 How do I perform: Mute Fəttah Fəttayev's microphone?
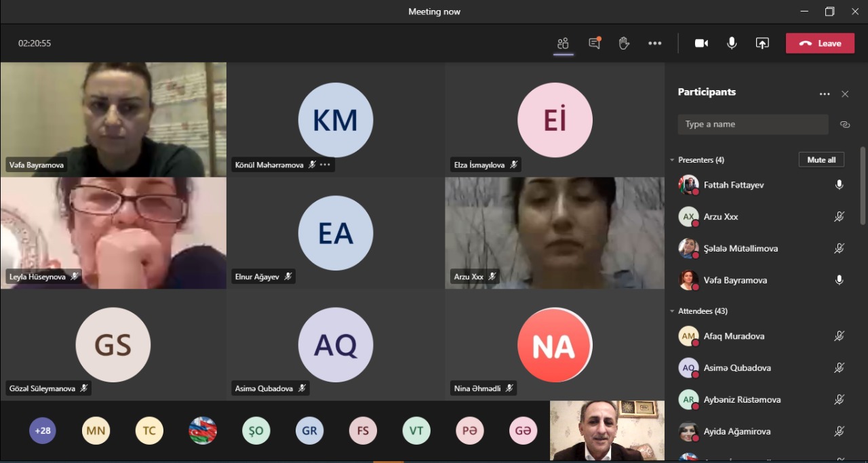pyautogui.click(x=839, y=185)
